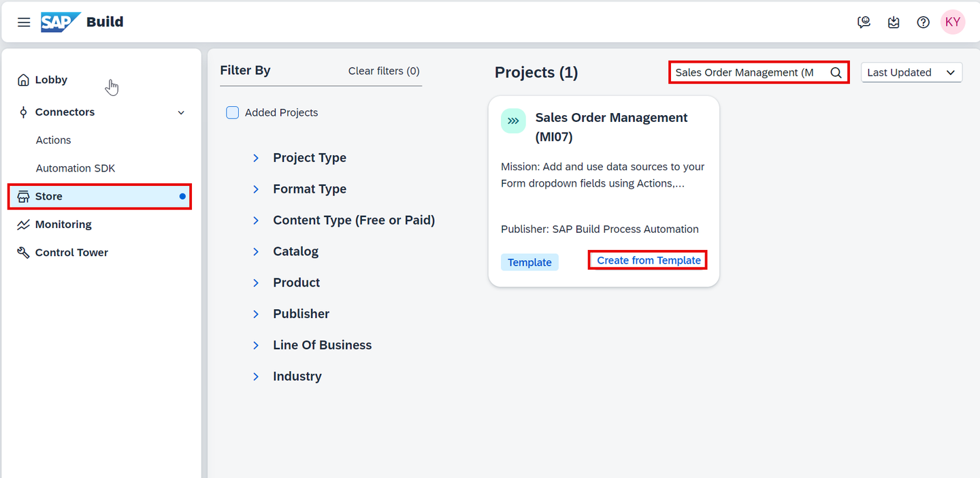Click the search magnifier icon
The width and height of the screenshot is (980, 478).
tap(836, 72)
